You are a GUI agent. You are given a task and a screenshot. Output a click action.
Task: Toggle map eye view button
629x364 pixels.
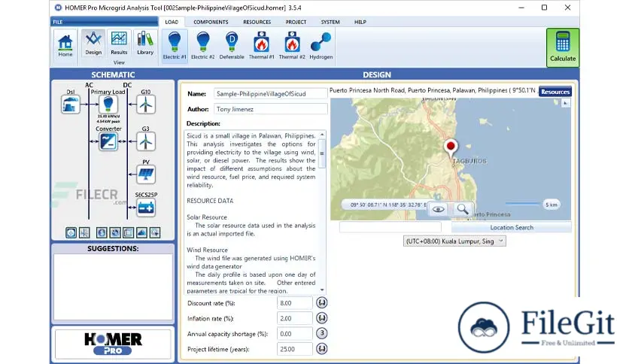pyautogui.click(x=438, y=209)
